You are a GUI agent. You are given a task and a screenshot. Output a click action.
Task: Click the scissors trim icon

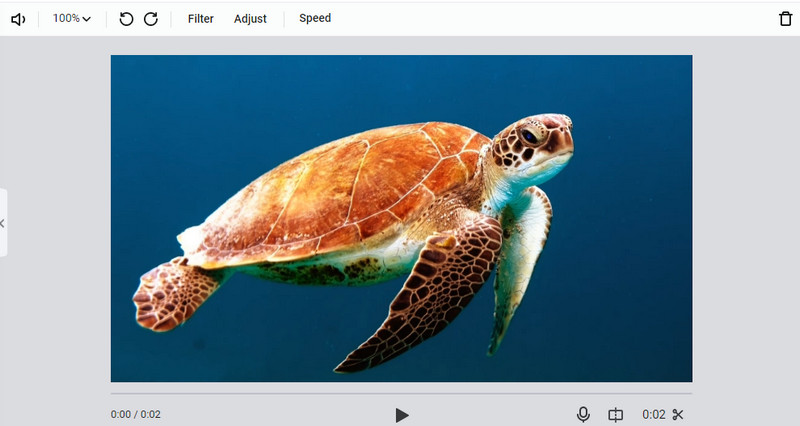tap(678, 414)
